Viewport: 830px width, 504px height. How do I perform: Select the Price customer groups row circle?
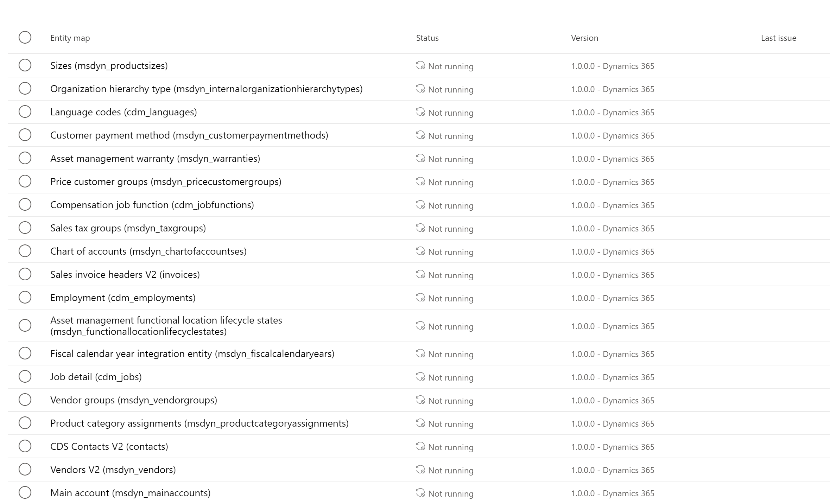[x=25, y=181]
